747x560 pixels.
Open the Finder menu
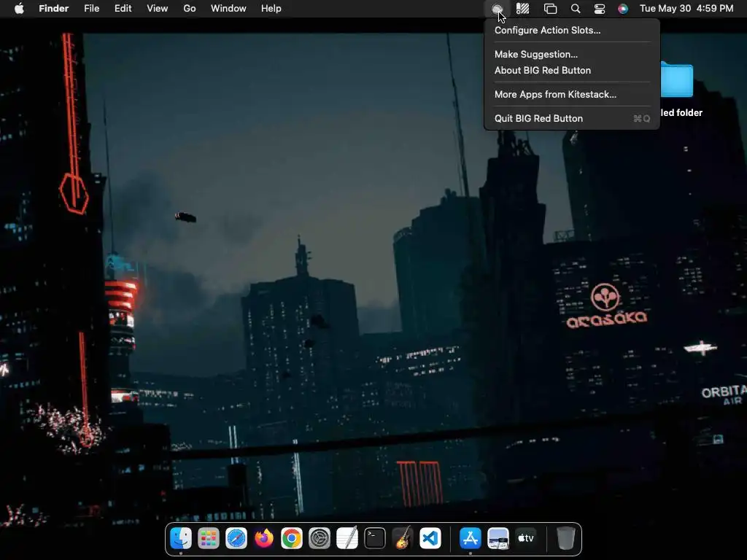click(54, 9)
